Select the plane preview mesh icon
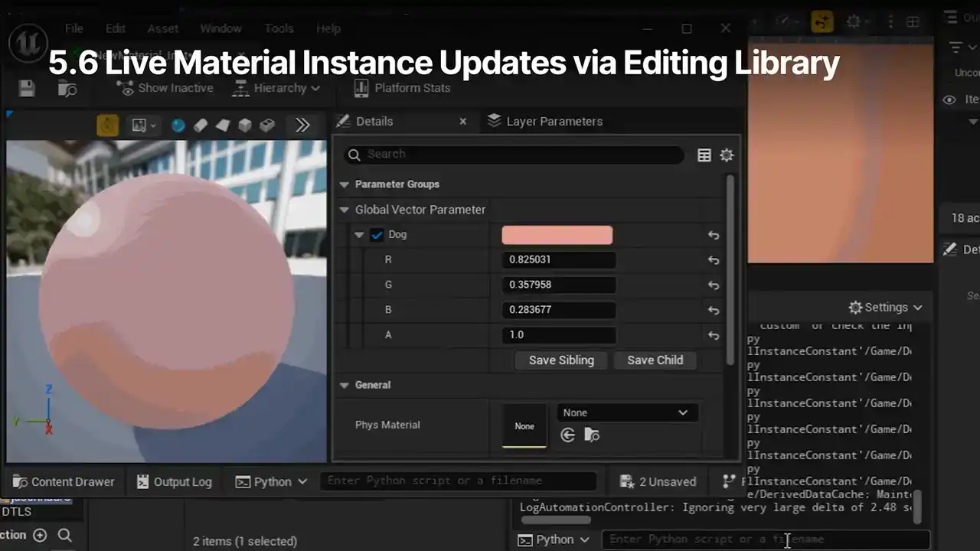Image resolution: width=980 pixels, height=551 pixels. tap(223, 126)
